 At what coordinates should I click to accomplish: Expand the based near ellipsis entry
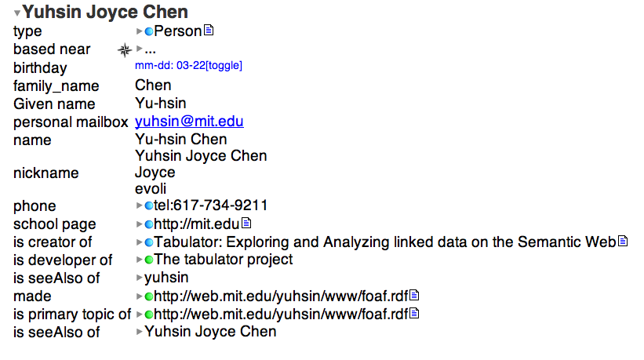pyautogui.click(x=140, y=49)
